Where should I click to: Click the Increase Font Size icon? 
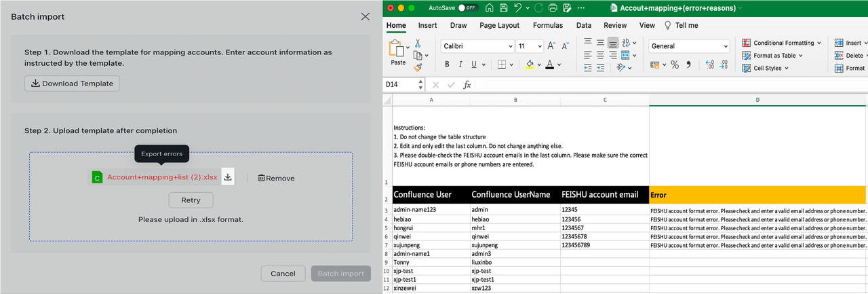pyautogui.click(x=551, y=46)
